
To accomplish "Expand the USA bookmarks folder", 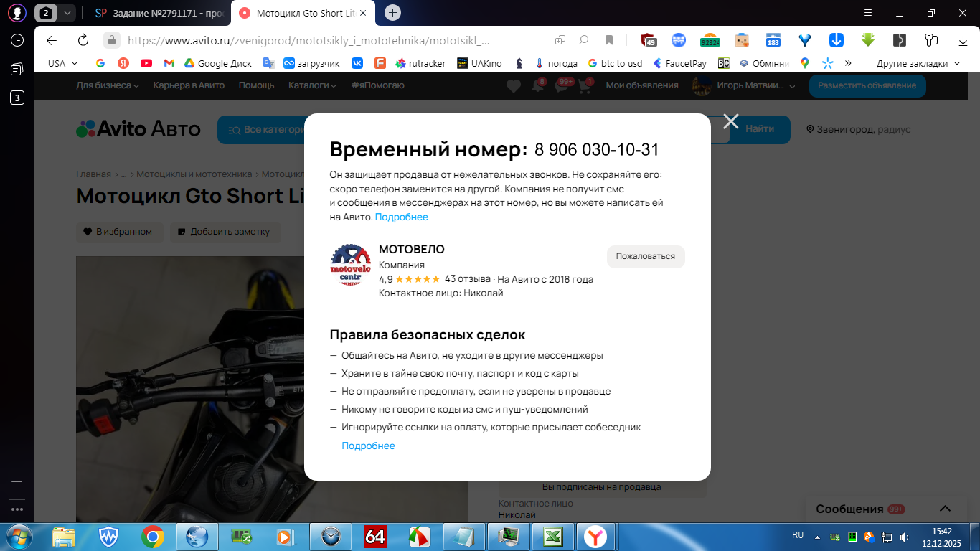I will click(x=62, y=63).
